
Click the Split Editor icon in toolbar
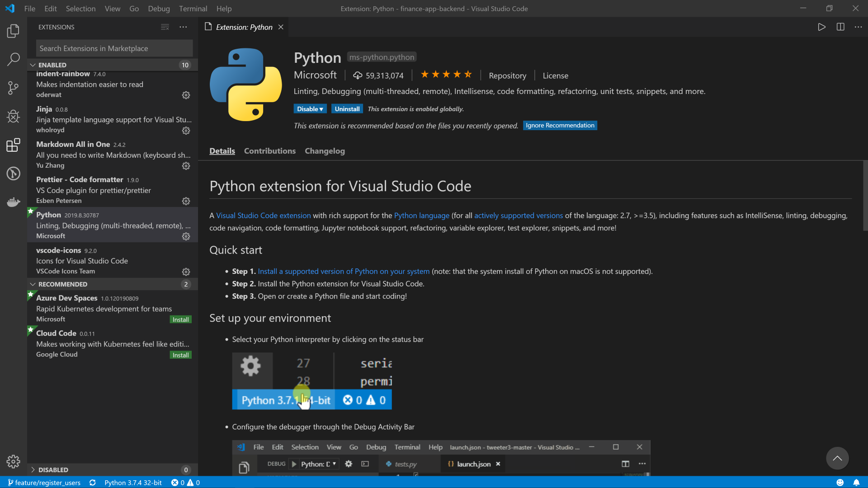coord(840,27)
